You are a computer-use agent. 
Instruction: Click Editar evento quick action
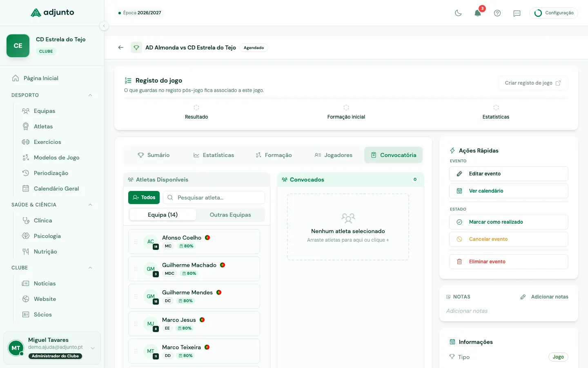[x=509, y=174]
